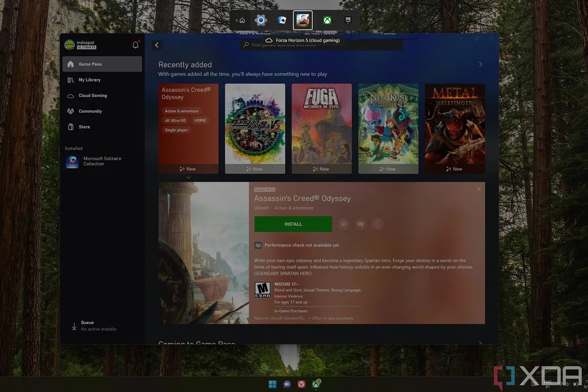Click 'In-Game Purchases' text

coord(291,311)
